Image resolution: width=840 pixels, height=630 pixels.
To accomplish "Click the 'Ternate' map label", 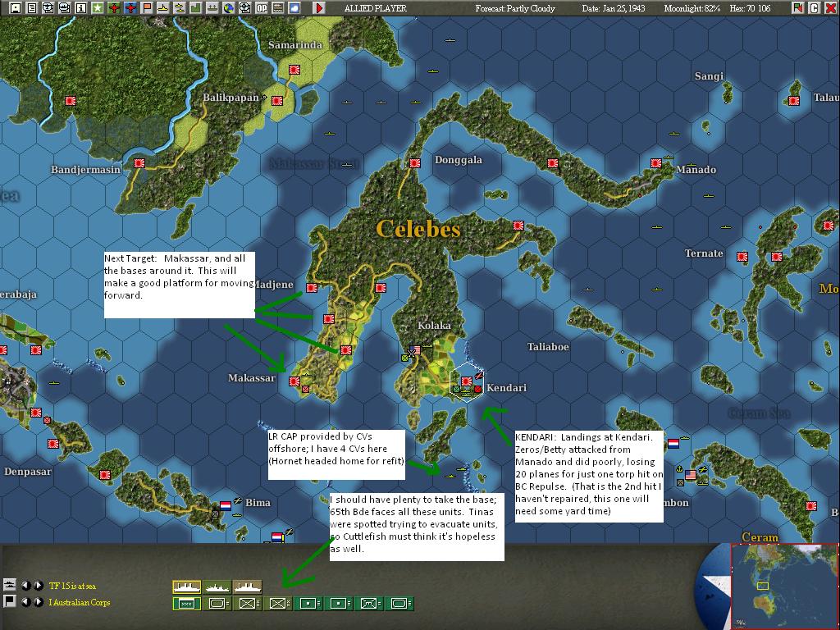I will (x=703, y=253).
